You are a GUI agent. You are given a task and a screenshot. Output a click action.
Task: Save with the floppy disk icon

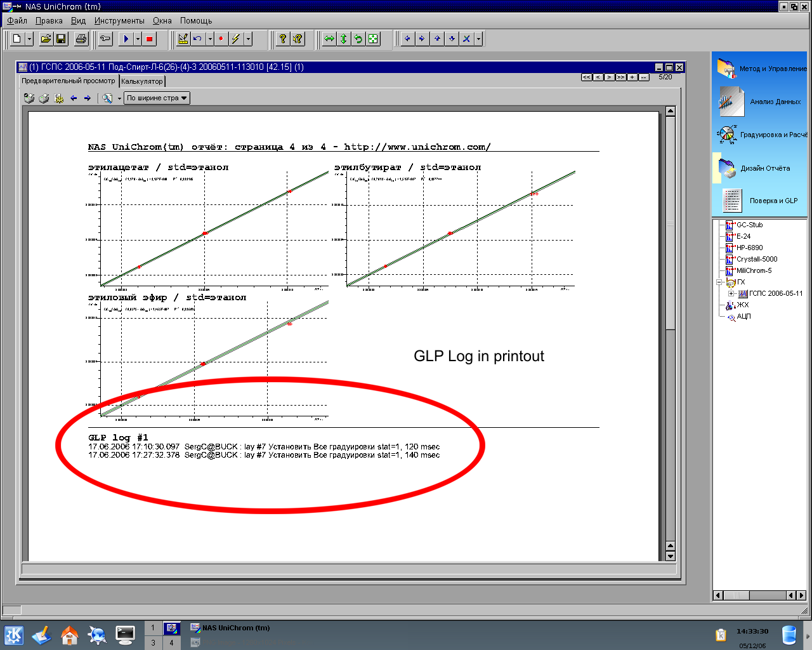click(x=61, y=39)
